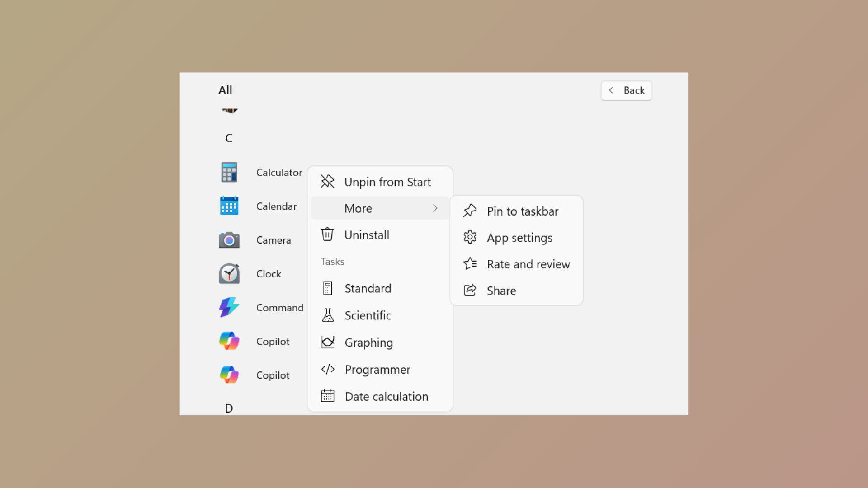This screenshot has height=488, width=868.
Task: Open the Calculator app icon
Action: tap(229, 172)
